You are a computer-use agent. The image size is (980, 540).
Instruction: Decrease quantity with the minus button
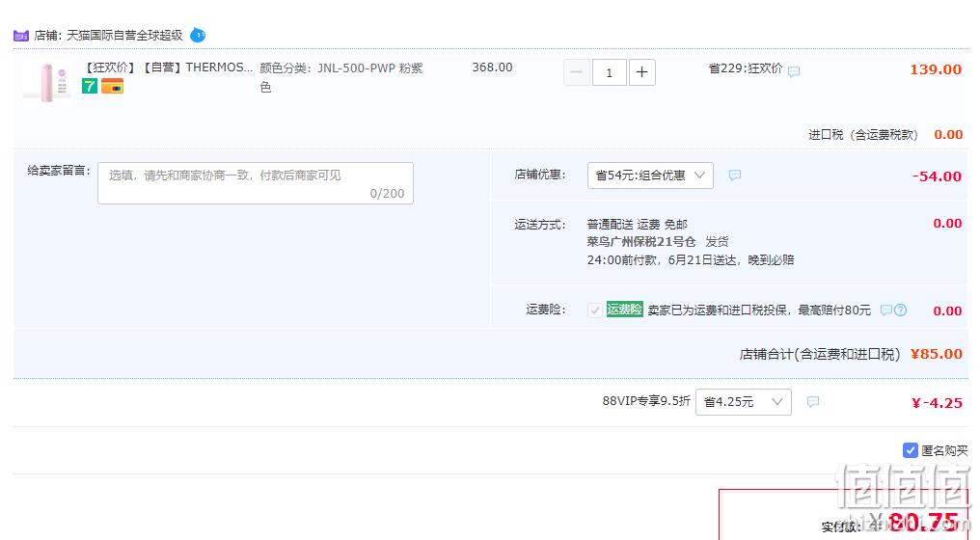click(x=576, y=72)
